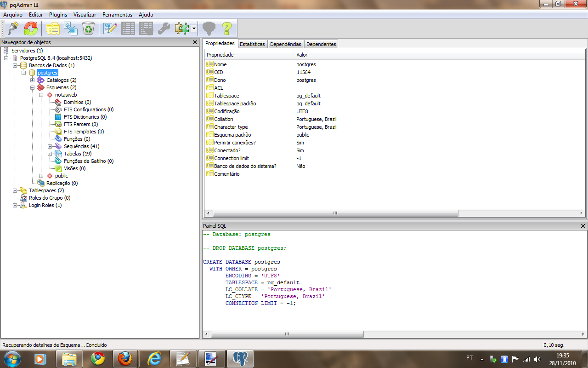Screen dimensions: 588x368
Task: Open Internet Explorer from the taskbar
Action: [x=154, y=358]
